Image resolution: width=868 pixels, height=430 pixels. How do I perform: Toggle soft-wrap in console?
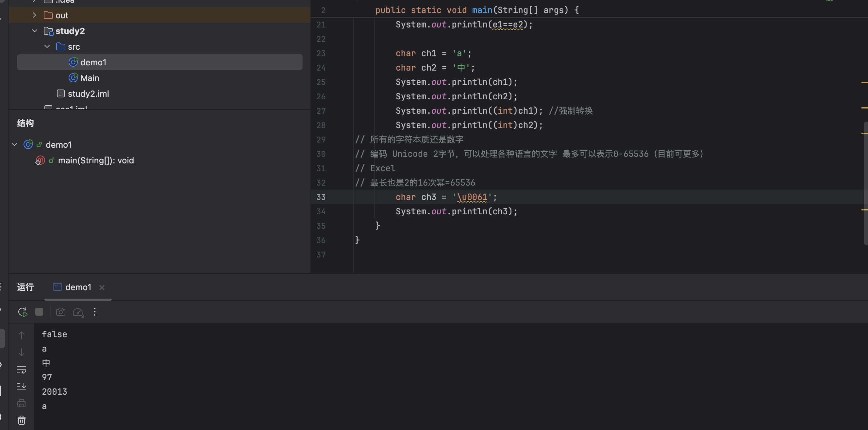pyautogui.click(x=22, y=369)
